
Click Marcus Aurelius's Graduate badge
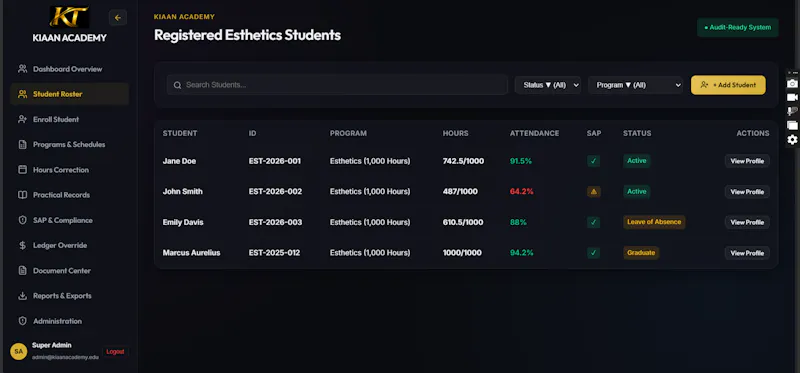pyautogui.click(x=641, y=253)
